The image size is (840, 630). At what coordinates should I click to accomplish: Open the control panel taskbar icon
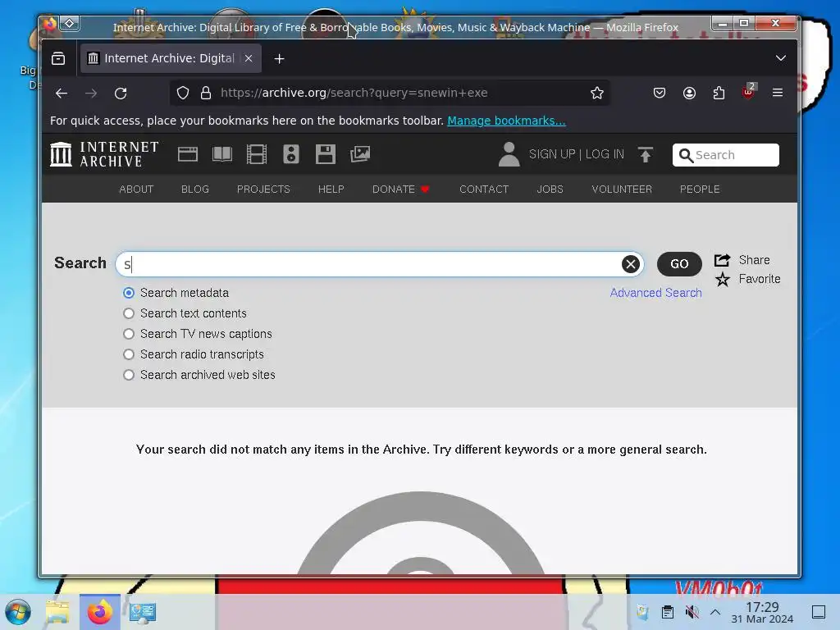point(143,612)
